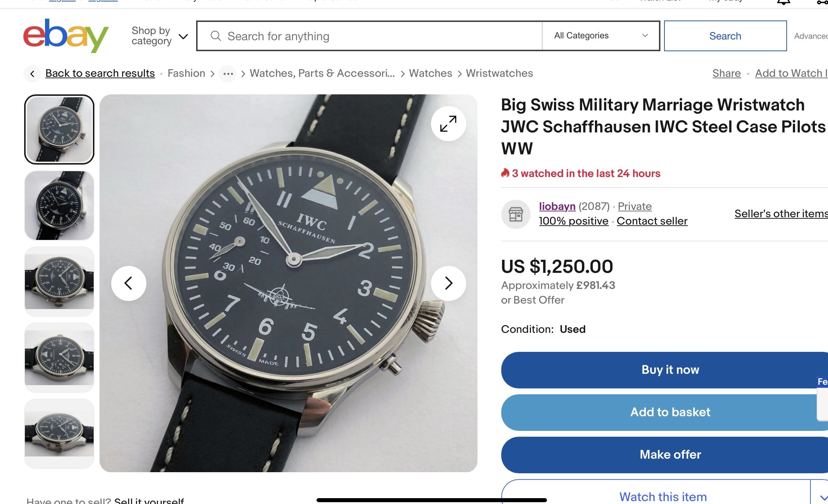Click the seller store avatar icon
828x504 pixels.
[516, 214]
